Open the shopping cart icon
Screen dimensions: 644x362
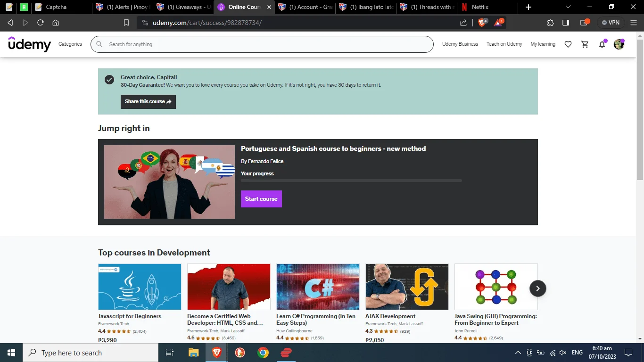click(x=585, y=44)
